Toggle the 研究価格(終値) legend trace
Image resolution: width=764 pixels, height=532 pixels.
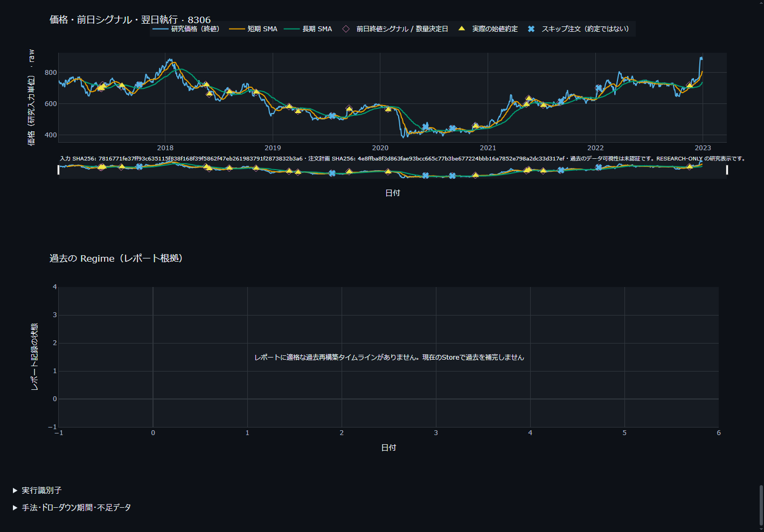[186, 29]
